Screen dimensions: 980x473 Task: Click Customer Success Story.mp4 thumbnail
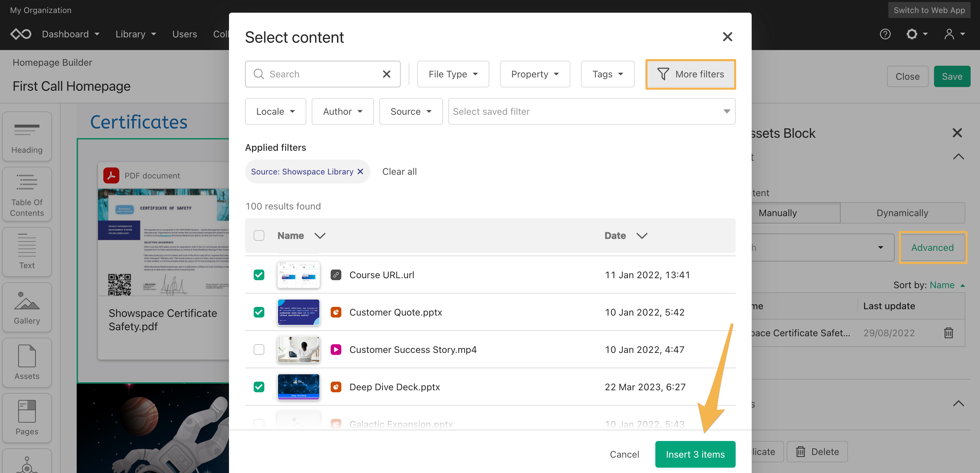[298, 349]
